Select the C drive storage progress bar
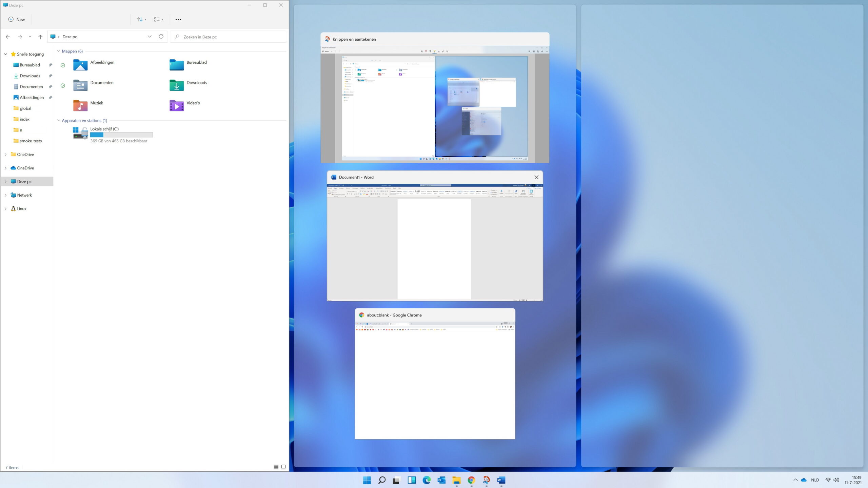The image size is (868, 488). click(x=122, y=135)
